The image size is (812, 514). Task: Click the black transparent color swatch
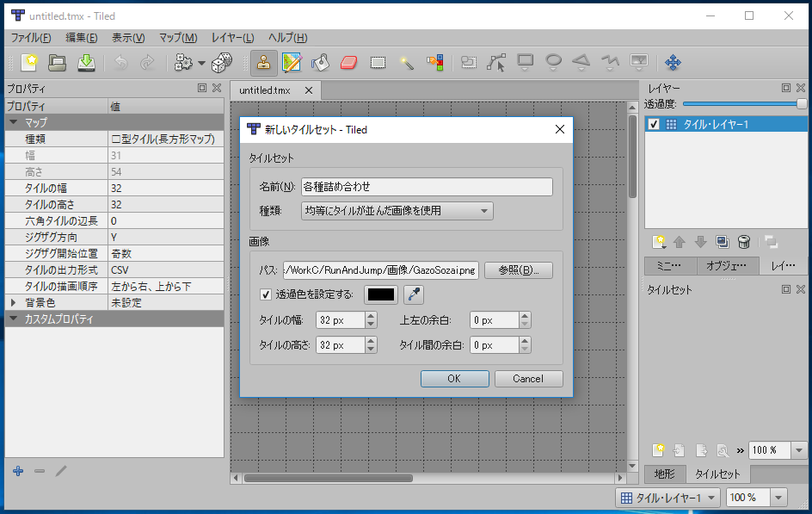click(x=381, y=294)
